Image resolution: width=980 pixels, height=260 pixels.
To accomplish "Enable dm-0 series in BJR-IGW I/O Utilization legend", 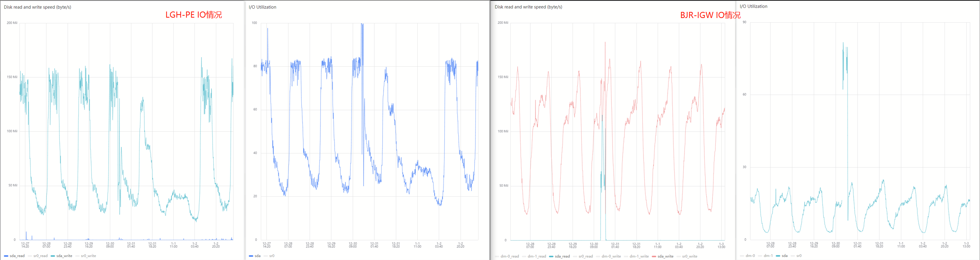I will 750,255.
